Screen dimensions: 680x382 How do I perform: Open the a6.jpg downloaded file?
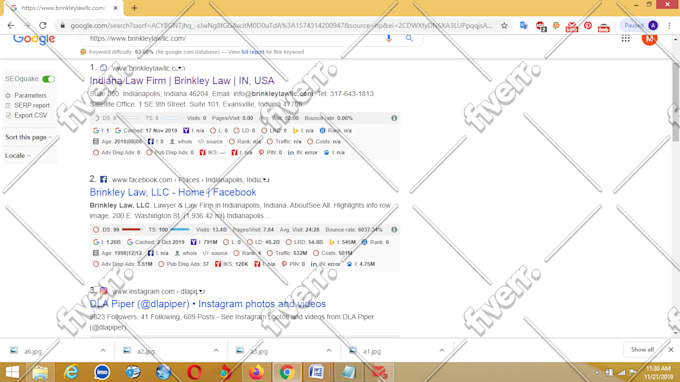click(33, 351)
